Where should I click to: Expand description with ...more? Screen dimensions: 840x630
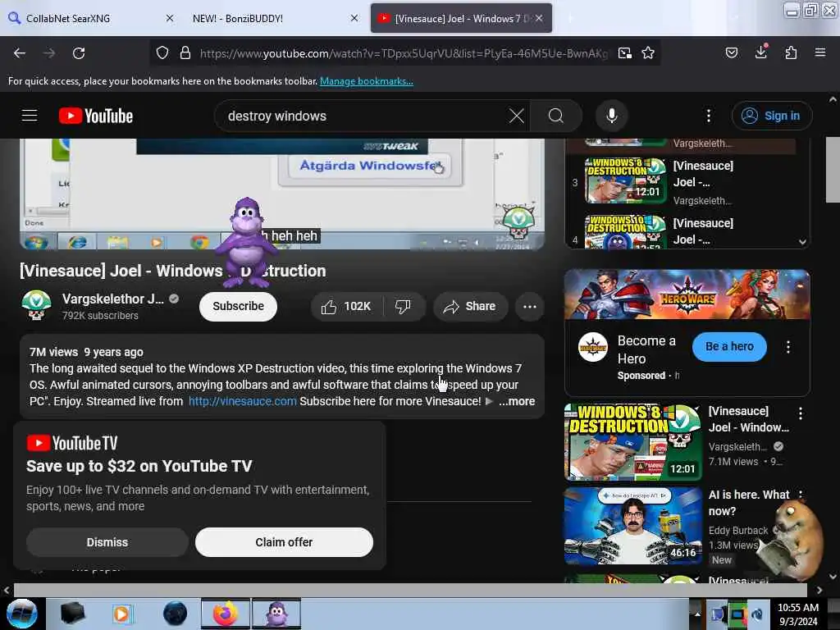click(x=517, y=401)
